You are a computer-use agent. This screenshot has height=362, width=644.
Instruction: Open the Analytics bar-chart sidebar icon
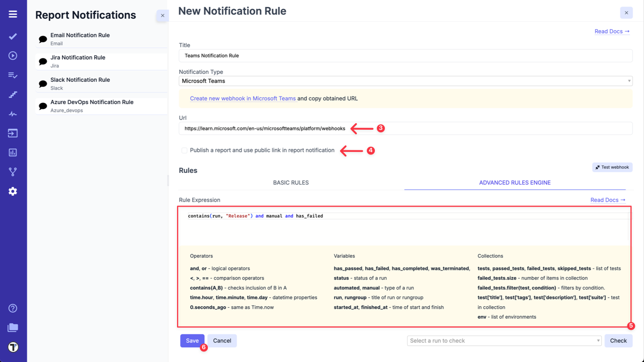pyautogui.click(x=13, y=152)
